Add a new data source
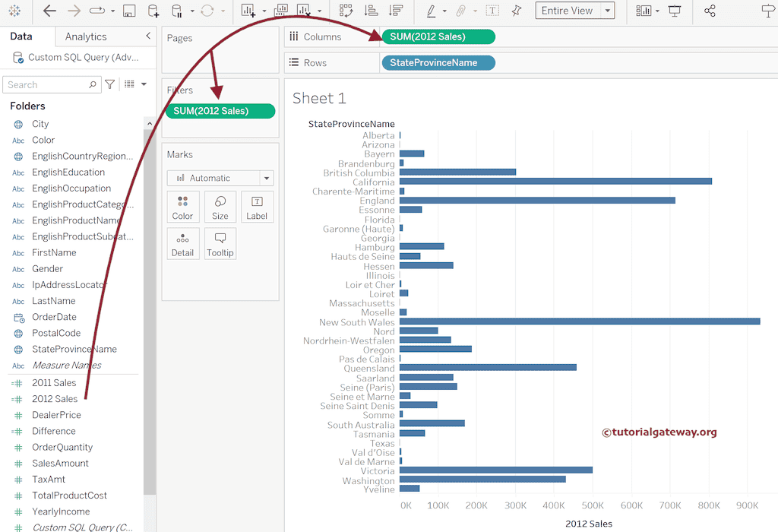Viewport: 778px width, 532px height. [153, 11]
